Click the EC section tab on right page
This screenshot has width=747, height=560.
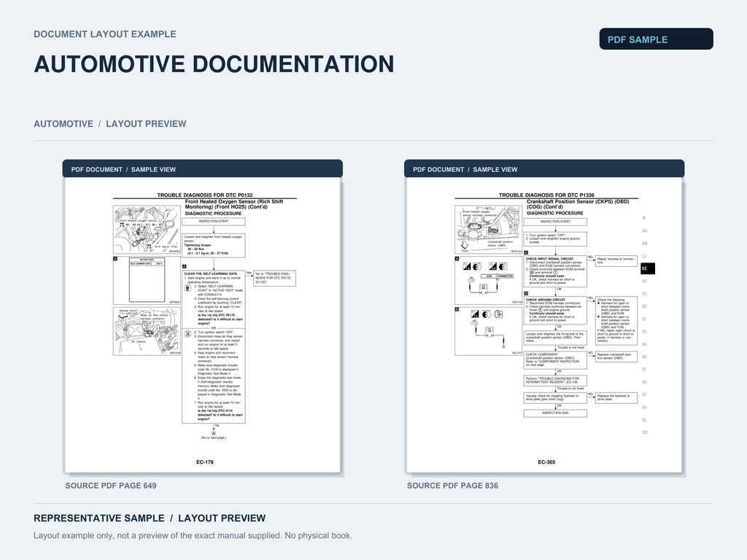tap(648, 268)
